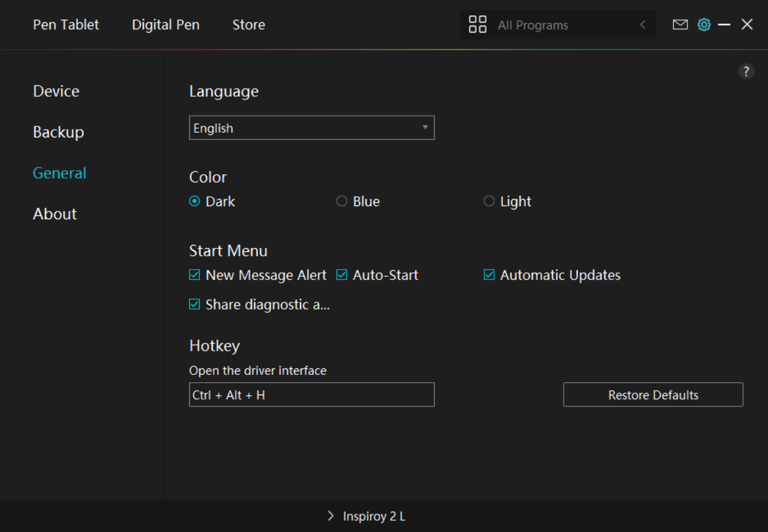This screenshot has height=532, width=768.
Task: Open the mail messages icon
Action: click(680, 25)
